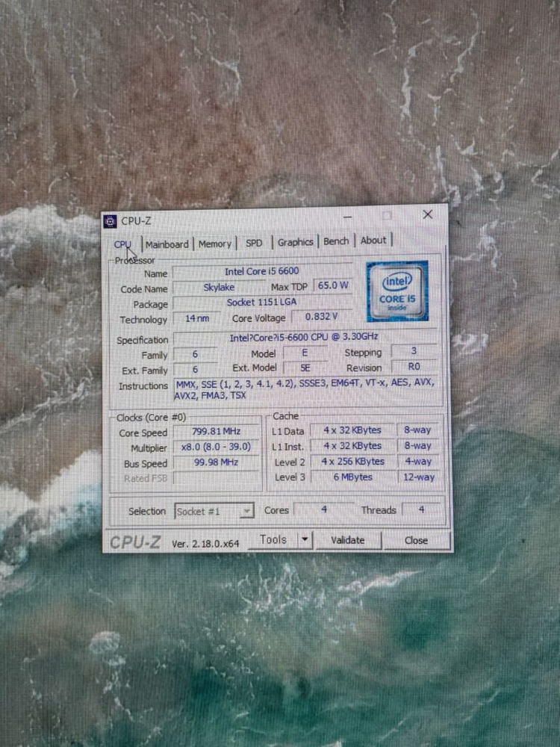Viewport: 560px width, 747px height.
Task: Open the Memory tab
Action: 215,243
